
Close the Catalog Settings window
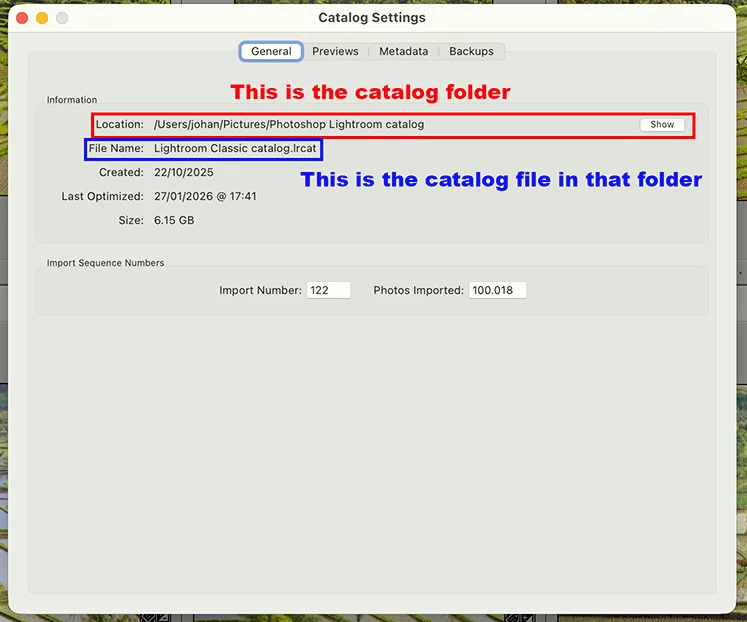pyautogui.click(x=22, y=18)
